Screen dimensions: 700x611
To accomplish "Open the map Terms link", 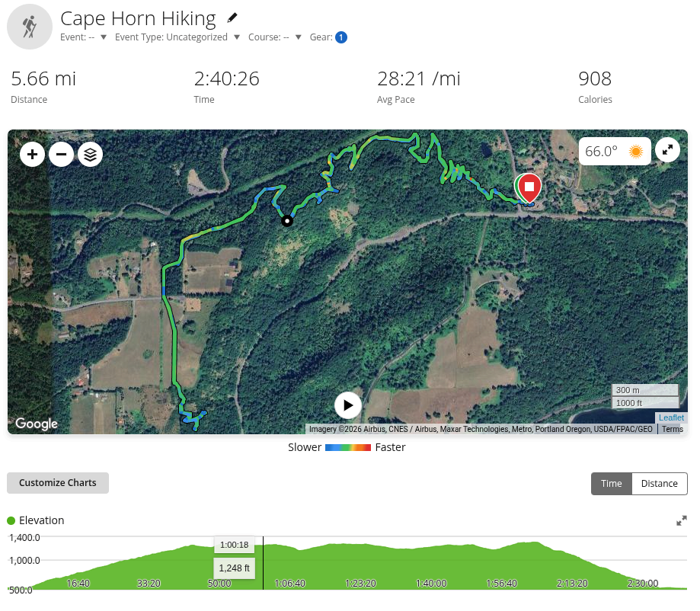I will (673, 429).
